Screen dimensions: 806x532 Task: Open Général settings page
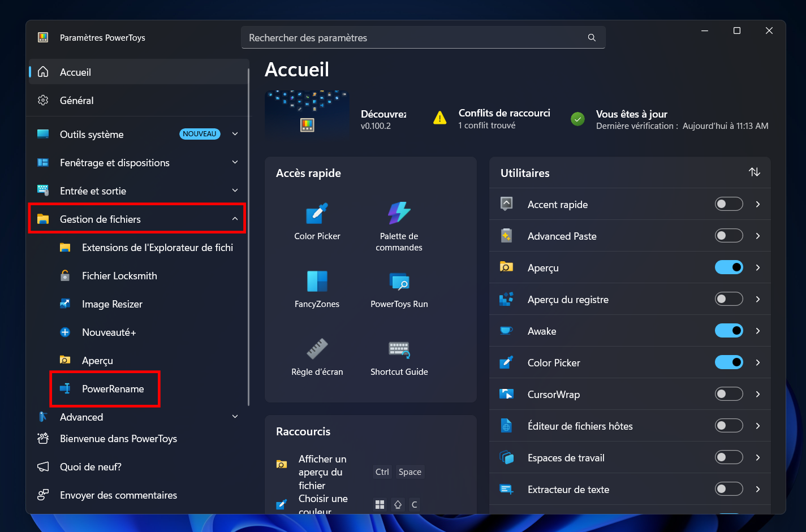click(139, 100)
